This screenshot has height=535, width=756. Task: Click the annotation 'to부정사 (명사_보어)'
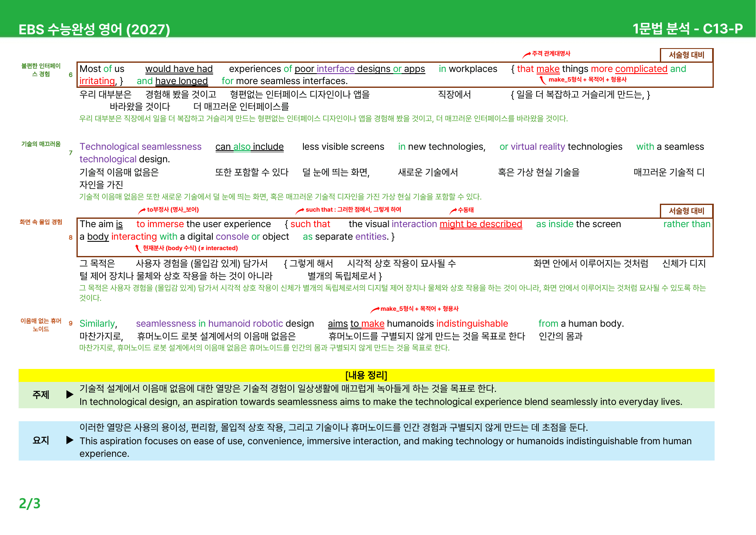point(173,210)
